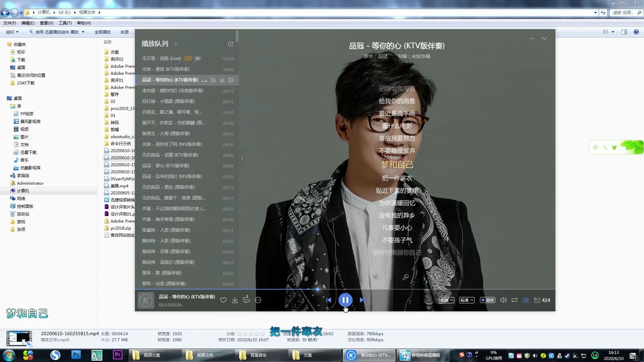Open the 编辑(E) menu in Explorer
644x362 pixels.
(x=28, y=23)
